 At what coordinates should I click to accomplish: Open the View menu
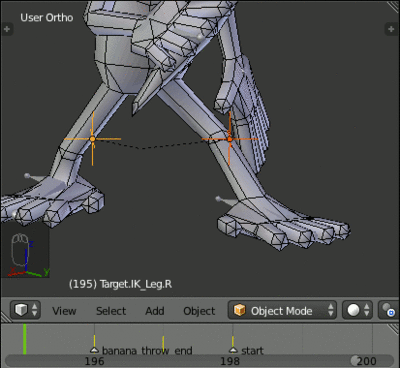pos(64,311)
